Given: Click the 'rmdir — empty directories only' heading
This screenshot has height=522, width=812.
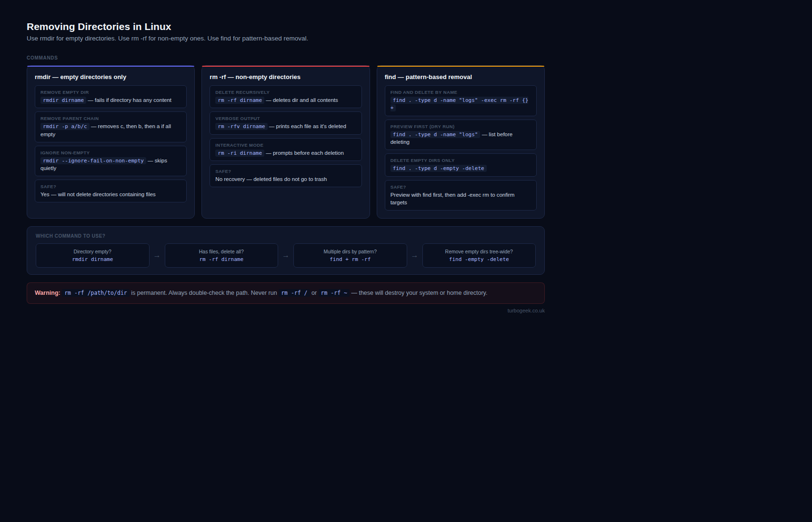Looking at the screenshot, I should pyautogui.click(x=80, y=77).
